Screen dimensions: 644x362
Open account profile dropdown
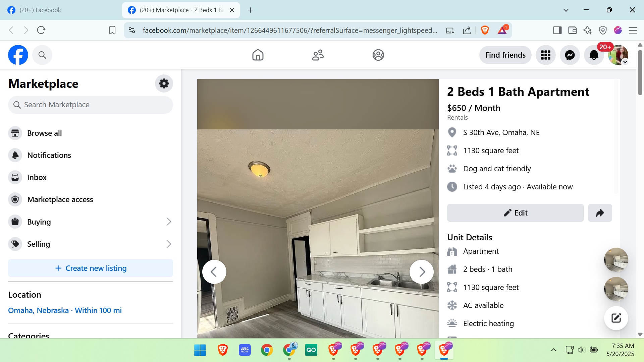(x=618, y=55)
